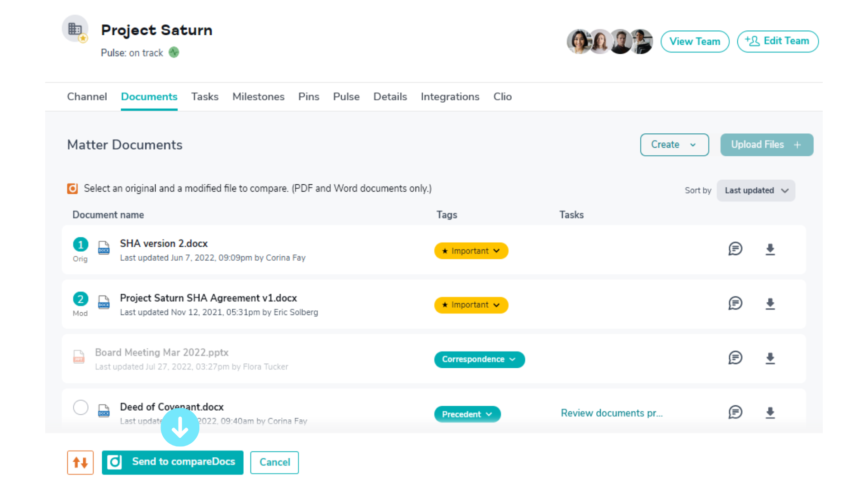Expand the Correspondence tag dropdown
This screenshot has width=868, height=488.
(x=479, y=360)
